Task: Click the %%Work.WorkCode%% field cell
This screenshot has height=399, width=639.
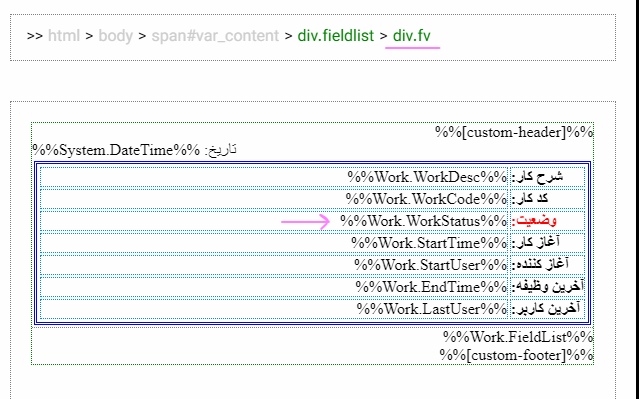Action: pyautogui.click(x=274, y=199)
